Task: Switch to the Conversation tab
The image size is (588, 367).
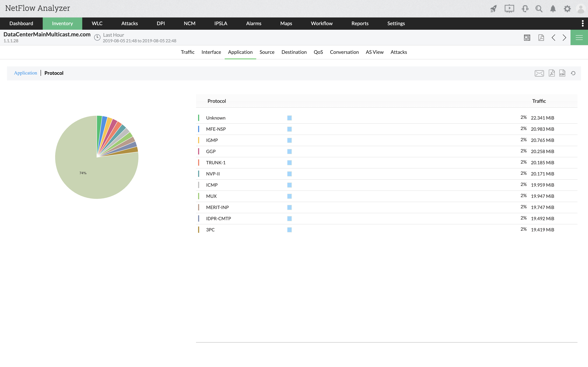Action: pyautogui.click(x=344, y=52)
